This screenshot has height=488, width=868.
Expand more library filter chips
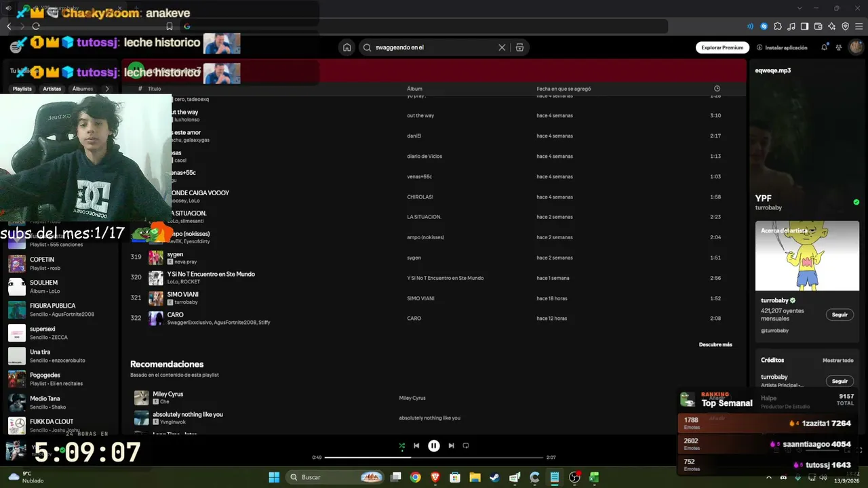pos(106,89)
